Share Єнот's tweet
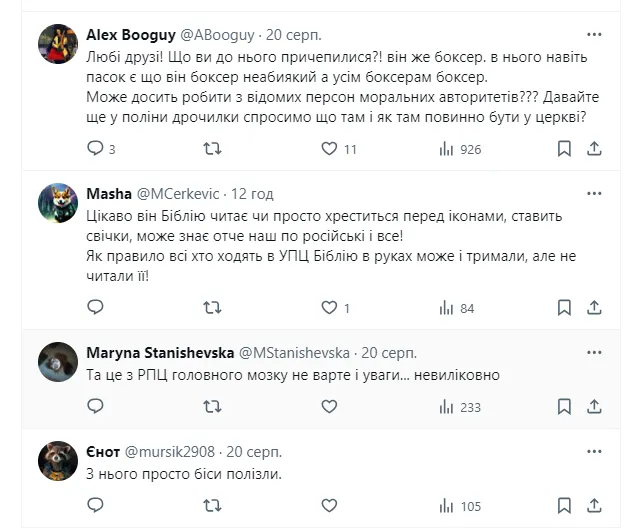This screenshot has height=528, width=632. (593, 504)
